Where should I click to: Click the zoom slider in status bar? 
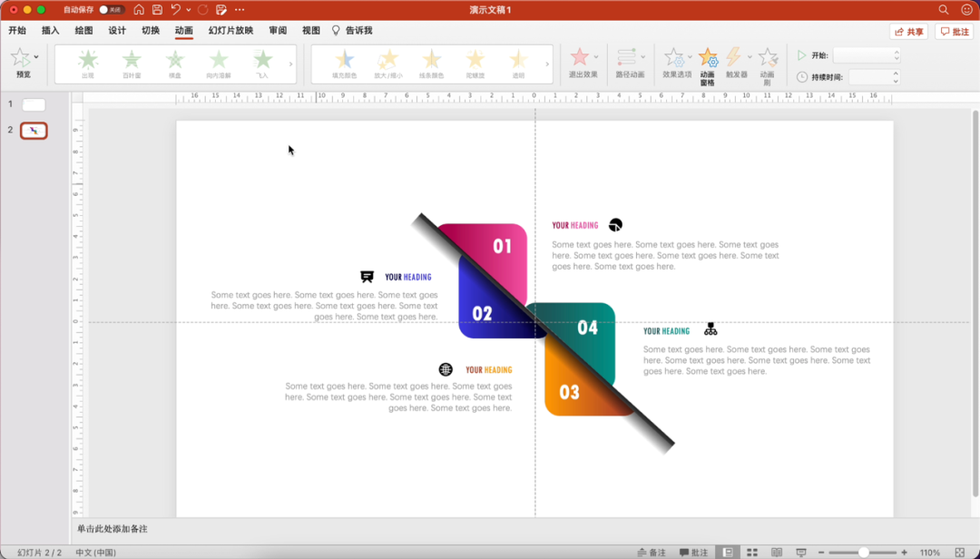click(863, 552)
